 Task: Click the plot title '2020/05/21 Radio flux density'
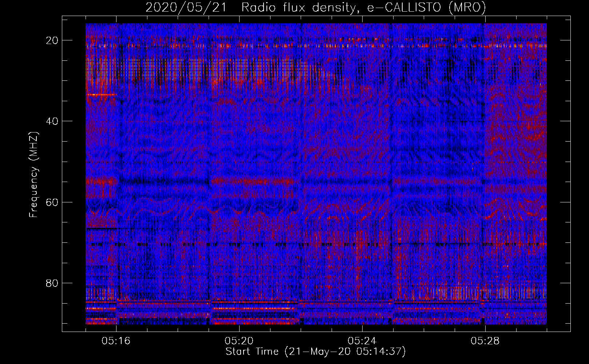pos(251,7)
